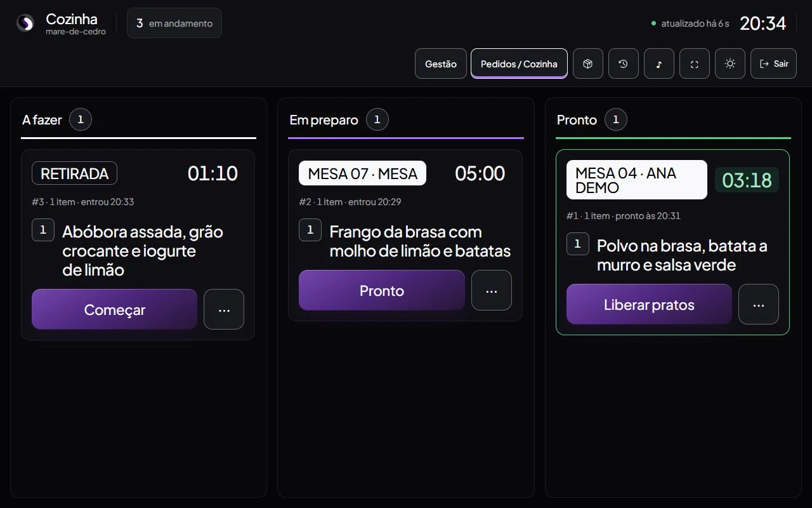Click the app logo beside Cozinha
Viewport: 812px width, 508px height.
coord(25,23)
